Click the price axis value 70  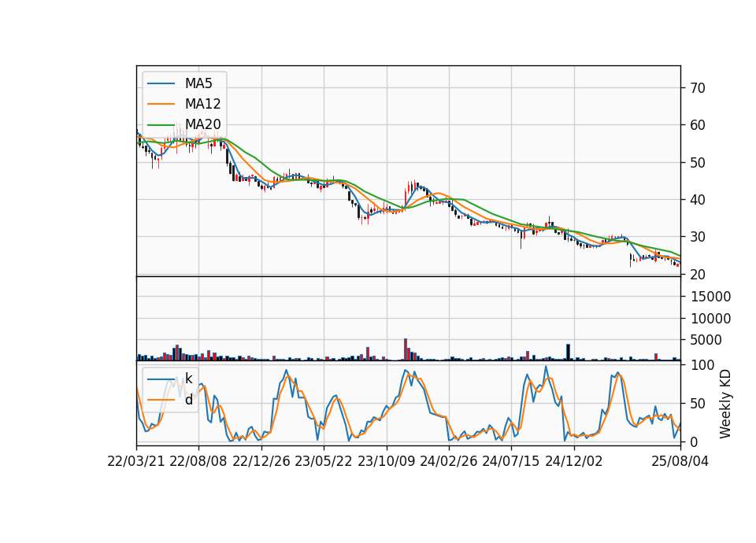pyautogui.click(x=698, y=88)
